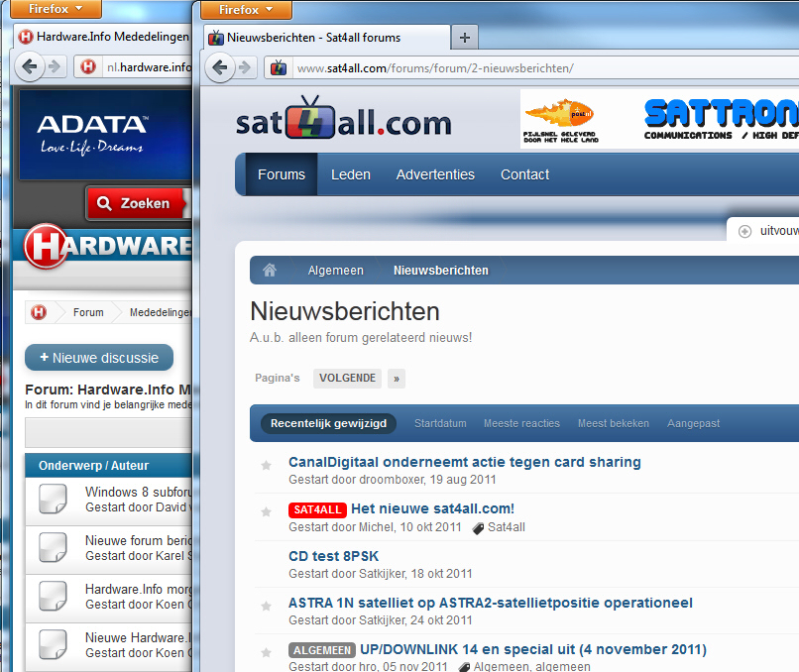Open 'Windows 8 subforu' thread in Hardware.Info
799x672 pixels.
tap(138, 493)
